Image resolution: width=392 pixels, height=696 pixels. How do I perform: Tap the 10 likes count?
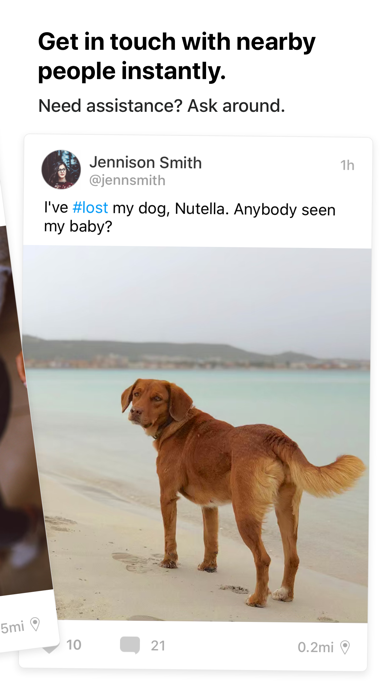click(x=74, y=645)
